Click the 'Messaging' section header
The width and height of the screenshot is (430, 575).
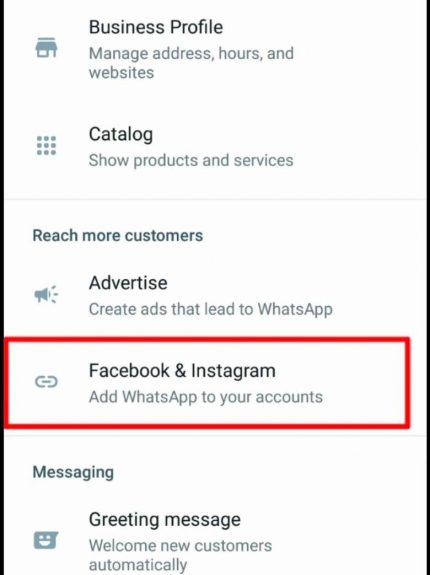point(73,472)
